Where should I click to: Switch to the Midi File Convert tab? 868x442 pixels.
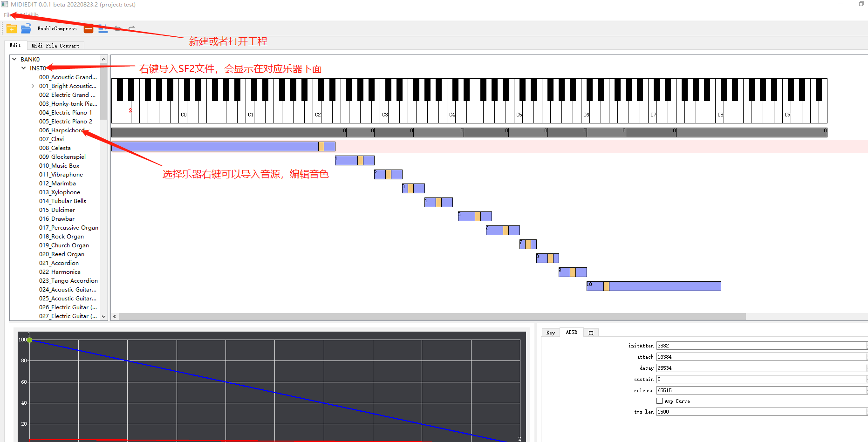tap(55, 46)
